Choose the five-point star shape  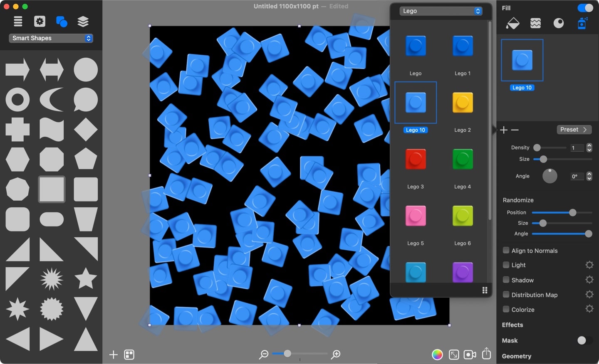[x=86, y=278]
